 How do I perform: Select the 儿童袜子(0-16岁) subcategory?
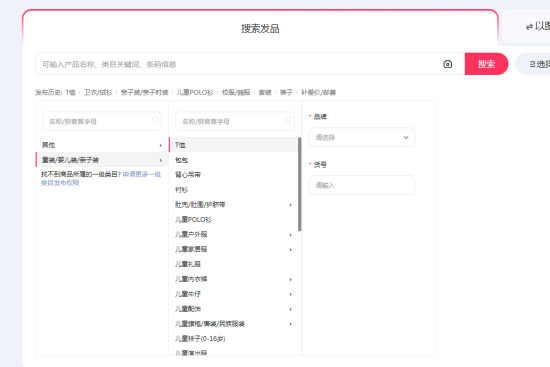pyautogui.click(x=233, y=339)
